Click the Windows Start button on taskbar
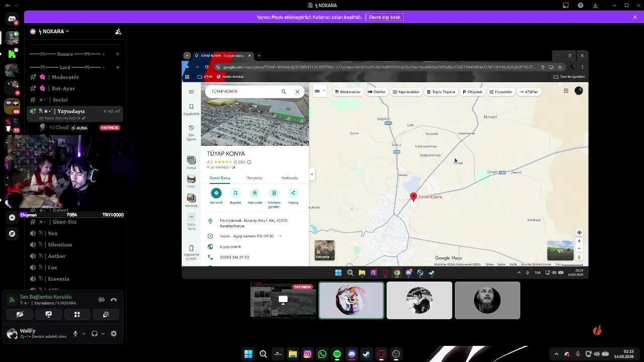Screen dimensions: 644x362 point(248,354)
